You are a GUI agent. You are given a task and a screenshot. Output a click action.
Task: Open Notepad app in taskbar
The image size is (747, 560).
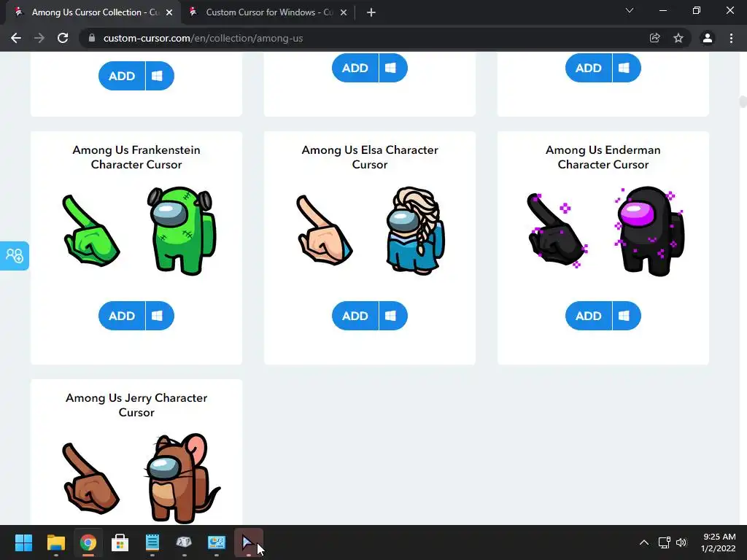[x=152, y=542]
